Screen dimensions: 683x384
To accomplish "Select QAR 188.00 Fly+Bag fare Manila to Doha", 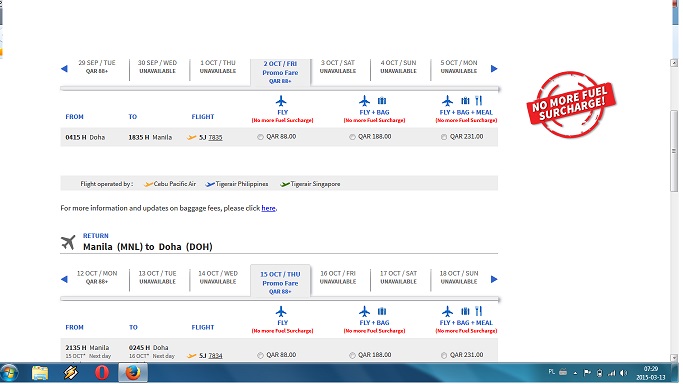I will (x=352, y=355).
